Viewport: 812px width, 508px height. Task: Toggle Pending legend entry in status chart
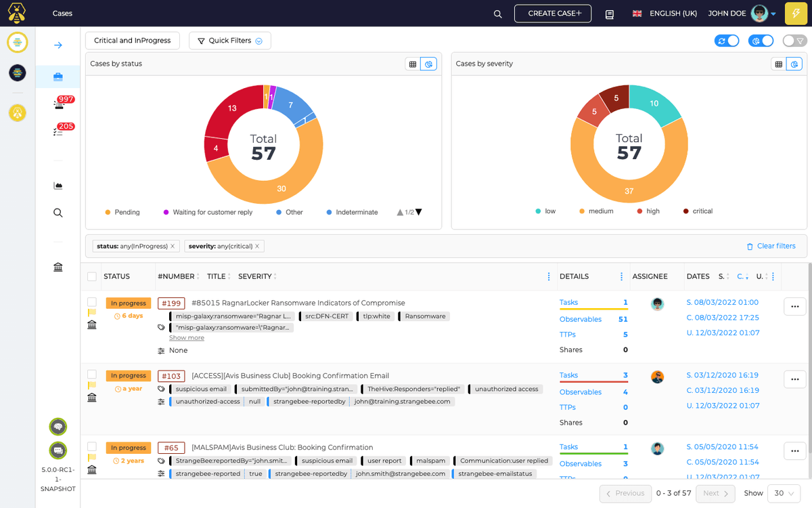click(122, 212)
